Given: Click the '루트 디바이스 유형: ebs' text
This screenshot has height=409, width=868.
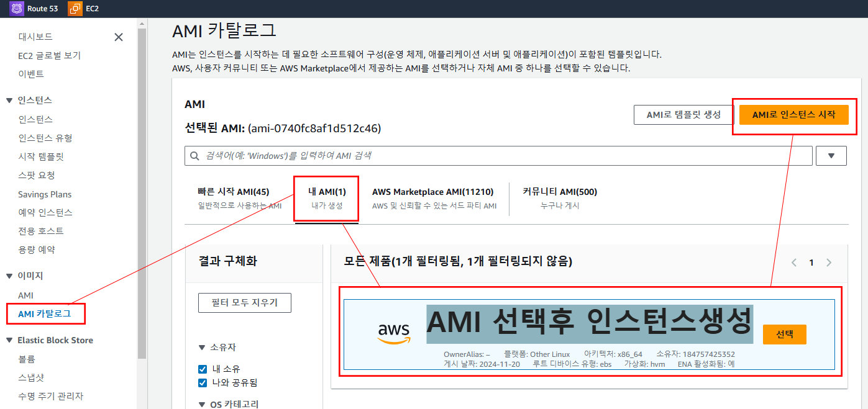Looking at the screenshot, I should pos(572,364).
